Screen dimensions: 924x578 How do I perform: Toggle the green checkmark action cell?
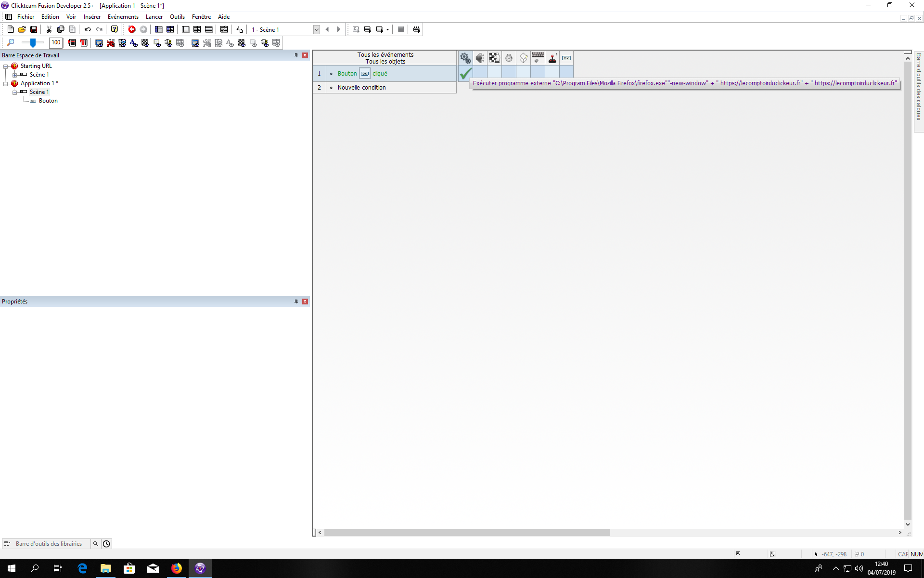coord(465,74)
